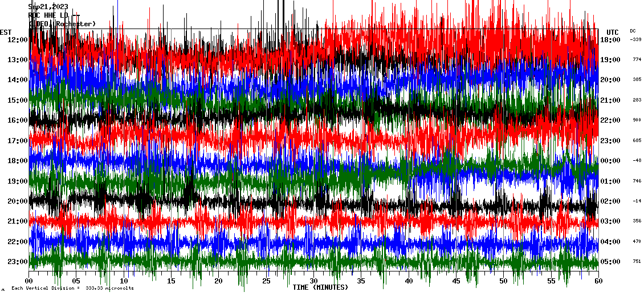Click the TIME (MINUTES) axis title
Screen dimensions: 644x296
click(x=320, y=287)
